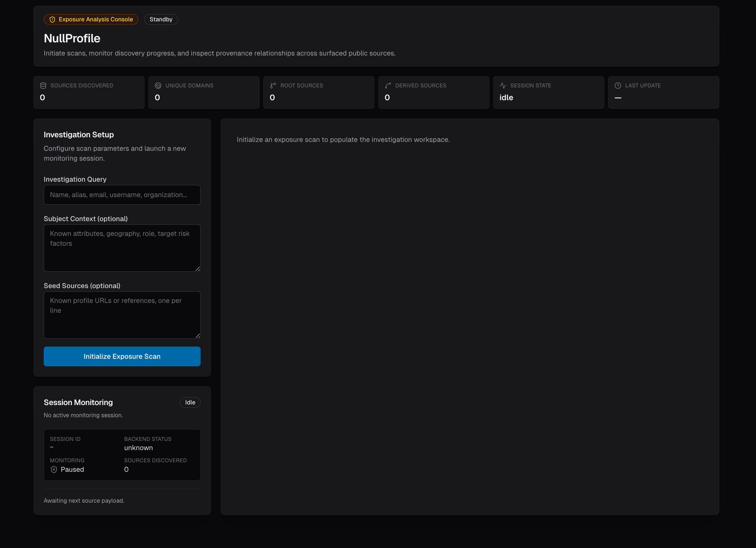This screenshot has width=756, height=548.
Task: Select the Session State idle card
Action: [548, 92]
